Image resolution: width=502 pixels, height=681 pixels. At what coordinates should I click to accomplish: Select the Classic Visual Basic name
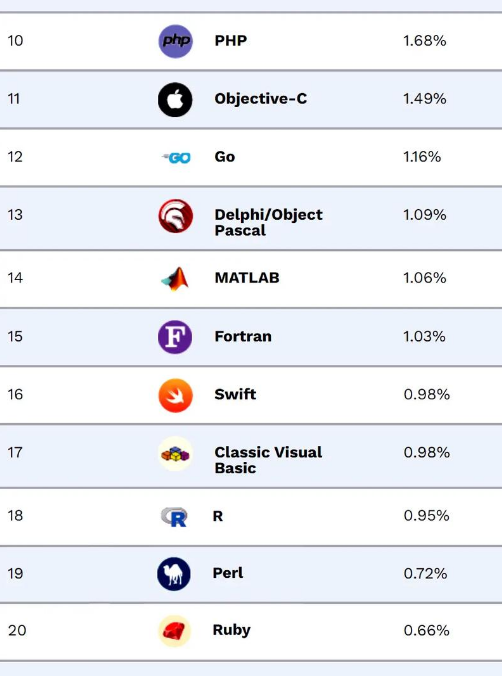(x=268, y=460)
